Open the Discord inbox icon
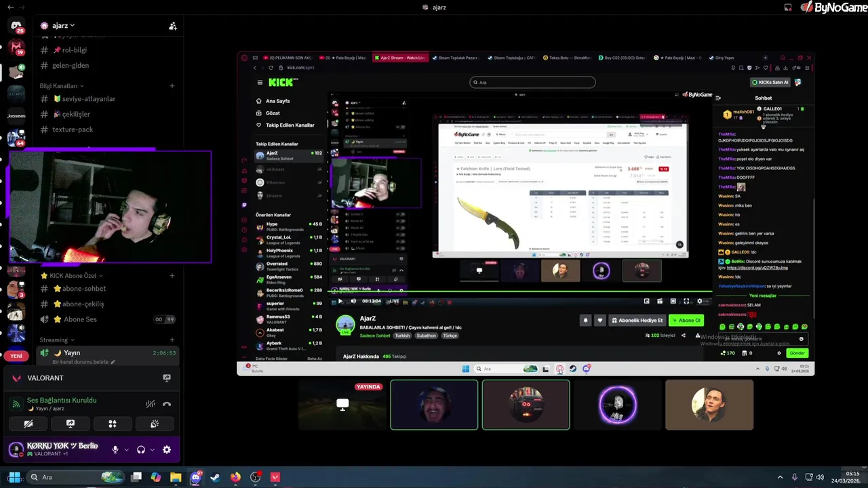 [x=788, y=7]
